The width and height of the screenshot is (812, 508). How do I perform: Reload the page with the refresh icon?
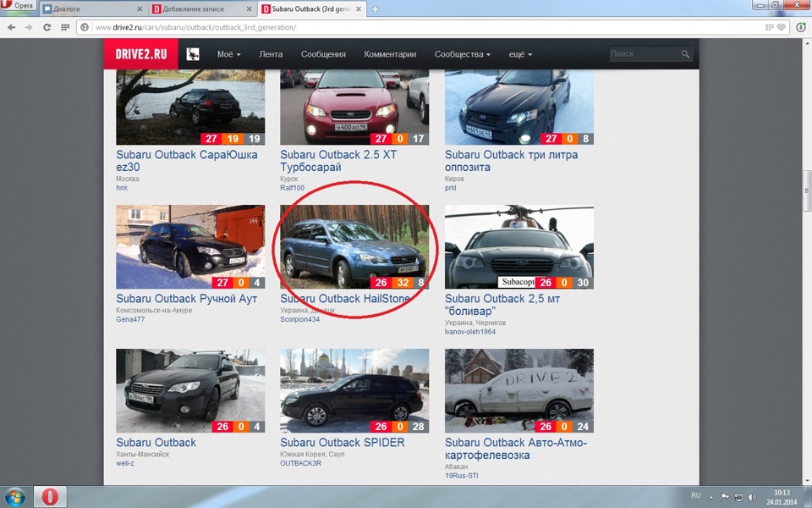pos(47,27)
